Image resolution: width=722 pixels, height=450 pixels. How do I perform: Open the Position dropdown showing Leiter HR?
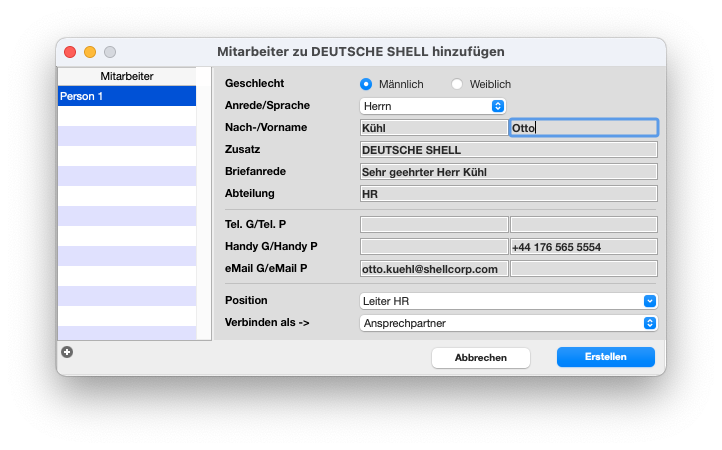pos(508,301)
